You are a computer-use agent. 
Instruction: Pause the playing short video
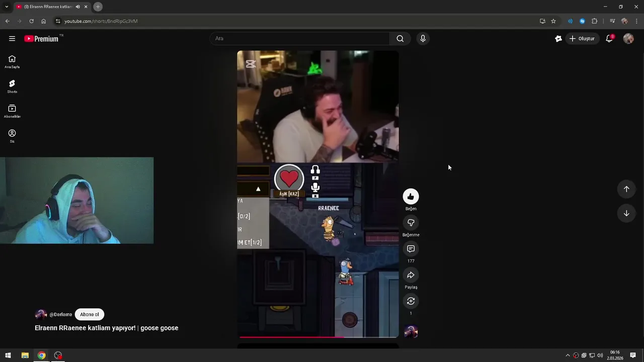click(x=318, y=194)
